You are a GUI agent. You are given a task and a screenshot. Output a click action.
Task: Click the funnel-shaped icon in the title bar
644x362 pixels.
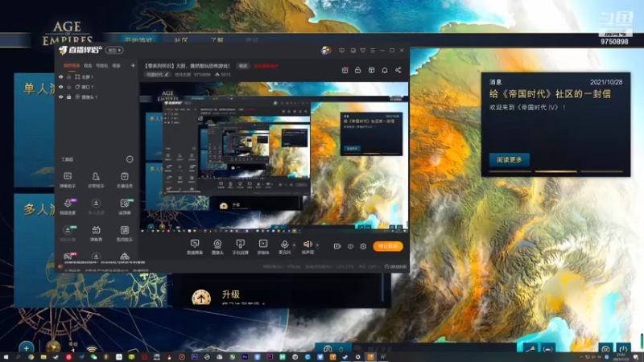(x=363, y=51)
